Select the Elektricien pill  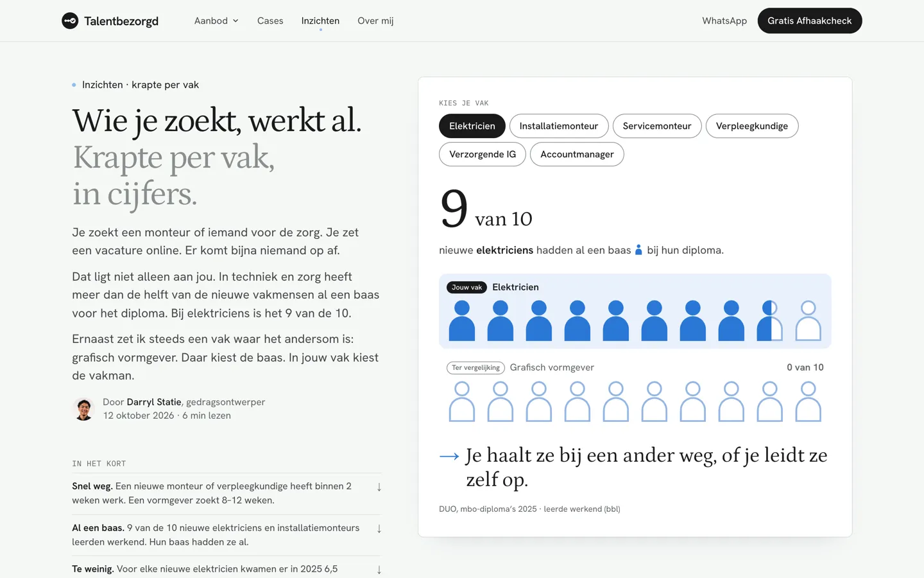pos(472,126)
